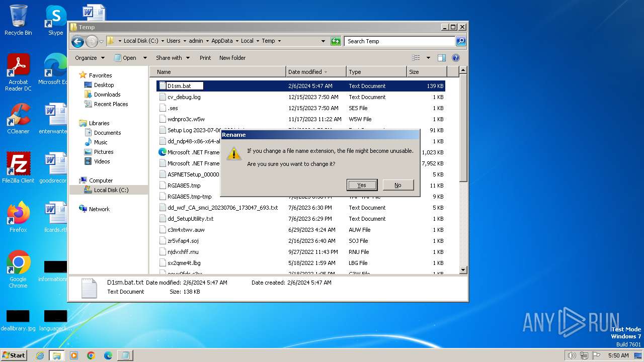The width and height of the screenshot is (644, 362).
Task: Open the Music library
Action: (x=101, y=142)
